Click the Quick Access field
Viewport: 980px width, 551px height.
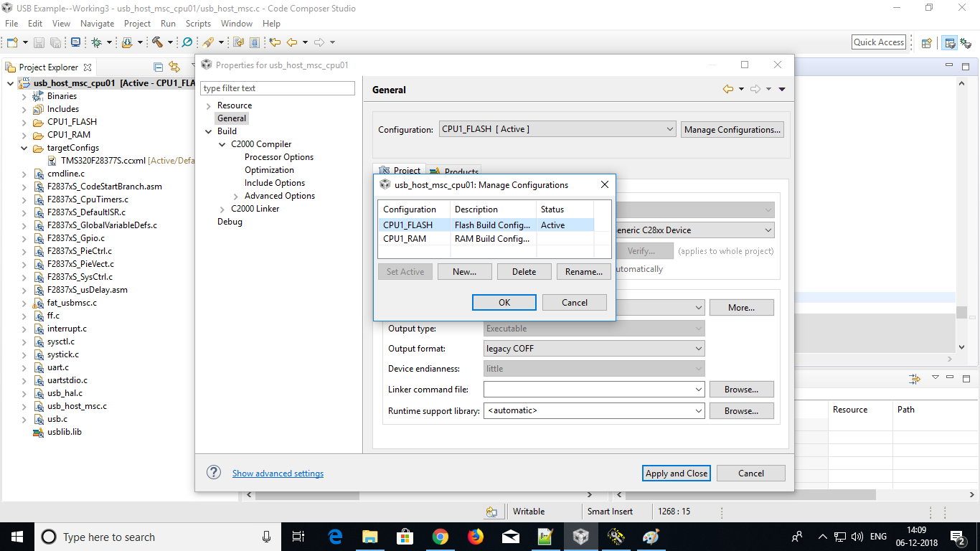(x=879, y=42)
